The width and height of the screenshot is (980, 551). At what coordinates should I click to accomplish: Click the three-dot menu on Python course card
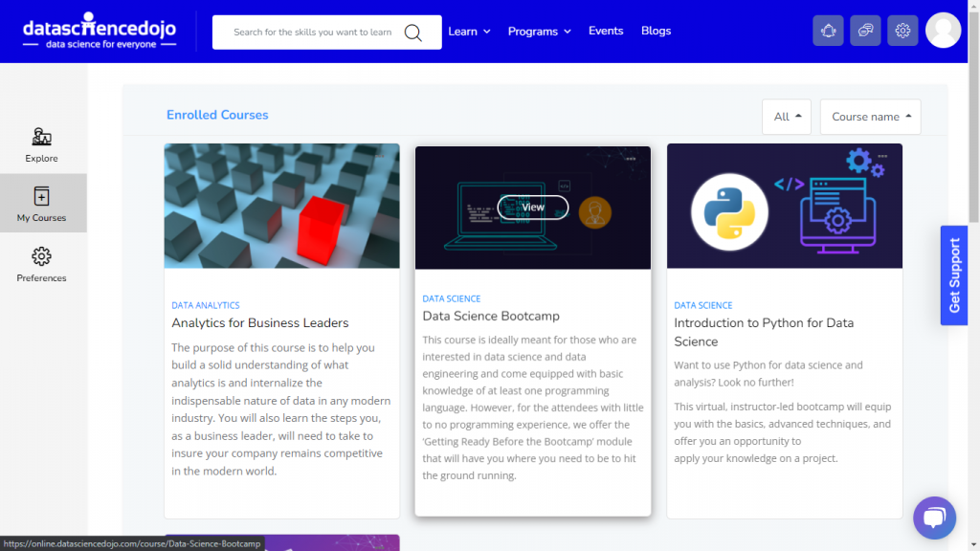(882, 156)
